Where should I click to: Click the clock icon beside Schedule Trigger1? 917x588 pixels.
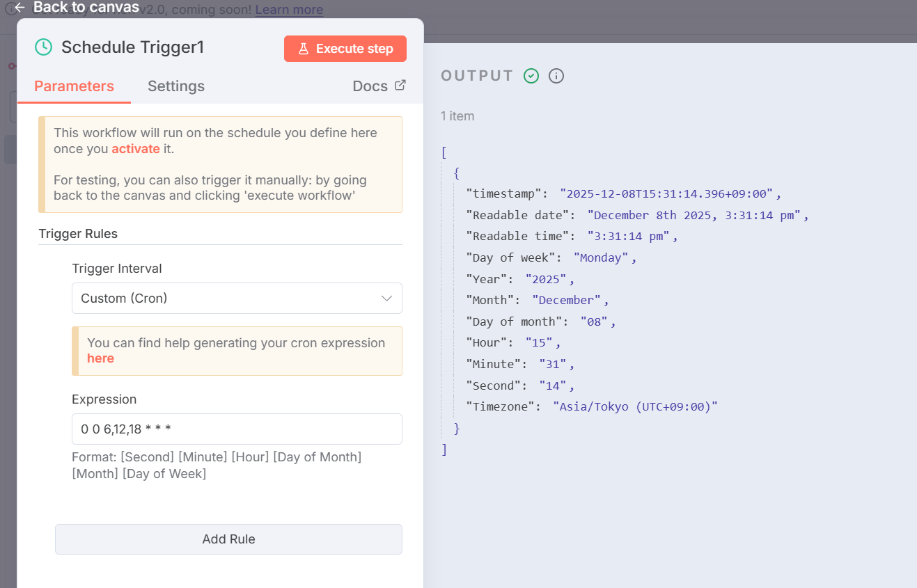coord(43,47)
